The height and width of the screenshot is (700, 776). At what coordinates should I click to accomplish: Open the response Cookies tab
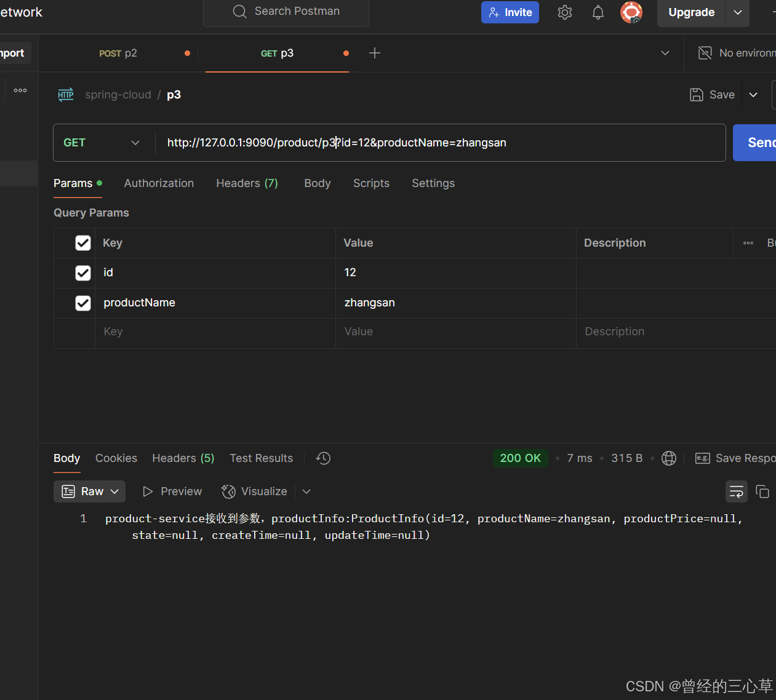pyautogui.click(x=116, y=458)
